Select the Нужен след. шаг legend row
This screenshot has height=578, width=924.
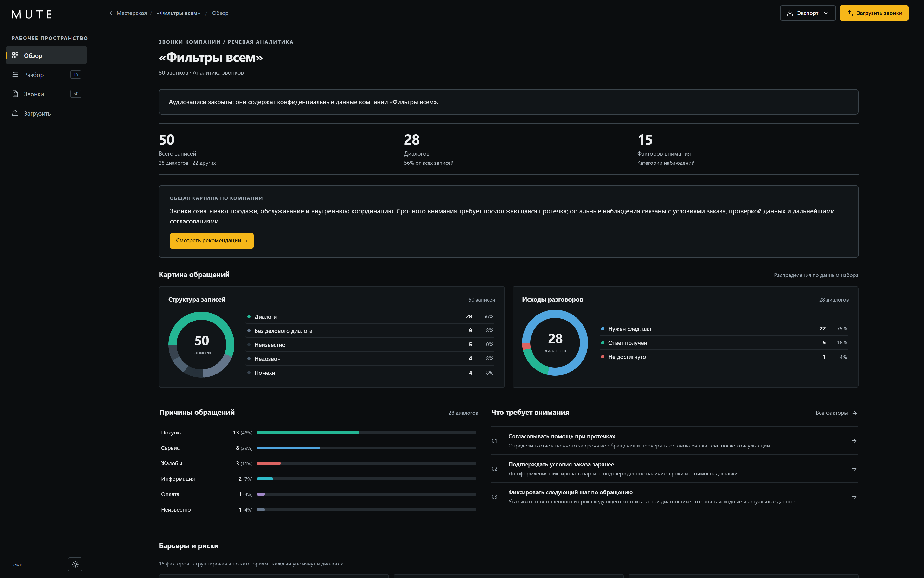(724, 329)
